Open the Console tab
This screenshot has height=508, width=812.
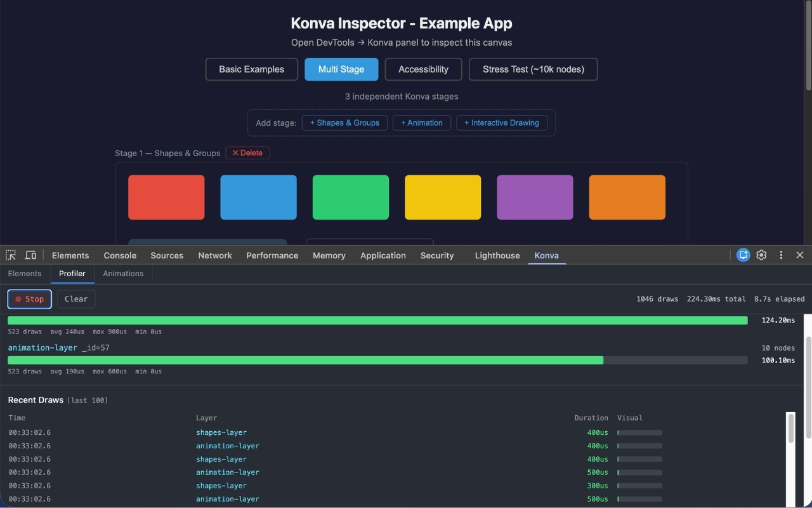tap(120, 255)
